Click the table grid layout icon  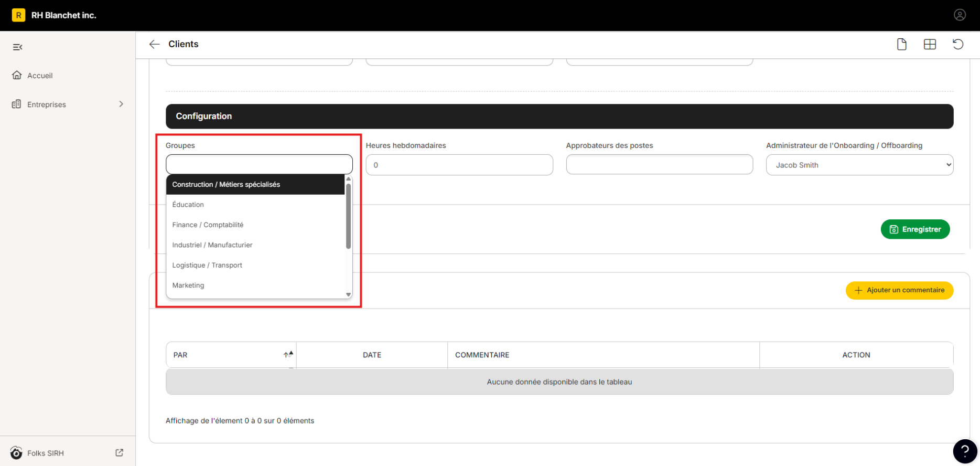(930, 44)
